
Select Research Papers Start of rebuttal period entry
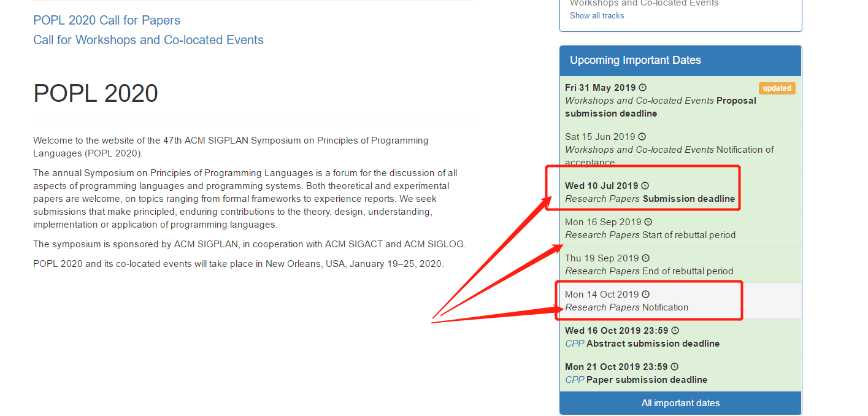680,228
